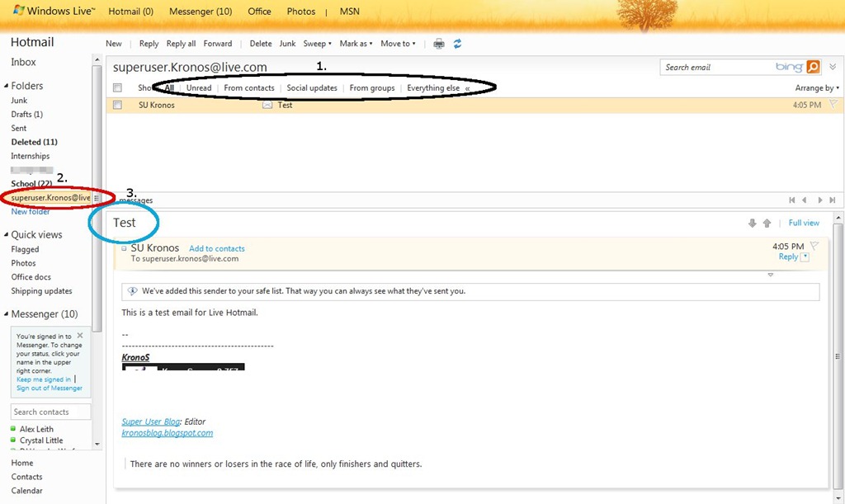This screenshot has height=504, width=845.
Task: Filter messages From groups
Action: click(372, 87)
